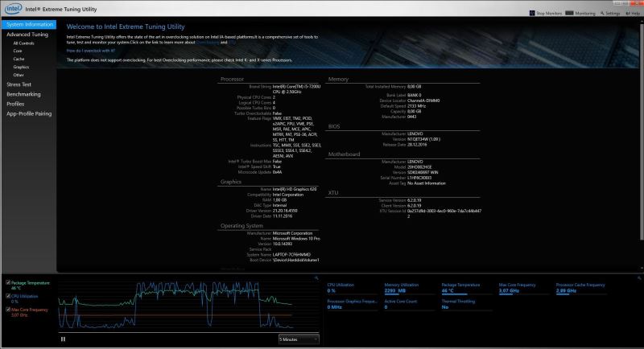Select Graphics under Advanced Tuning
The height and width of the screenshot is (349, 644).
[x=21, y=67]
